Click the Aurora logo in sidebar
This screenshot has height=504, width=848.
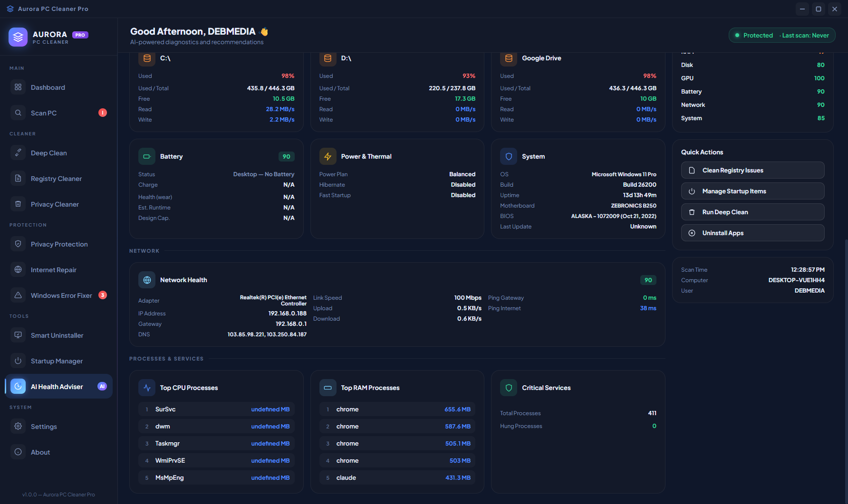(x=18, y=37)
